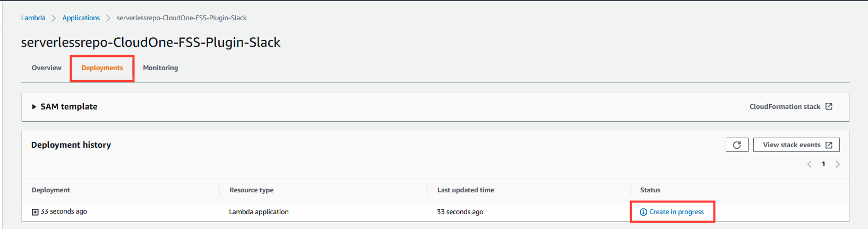Expand the SAM template section triangle

pos(34,107)
